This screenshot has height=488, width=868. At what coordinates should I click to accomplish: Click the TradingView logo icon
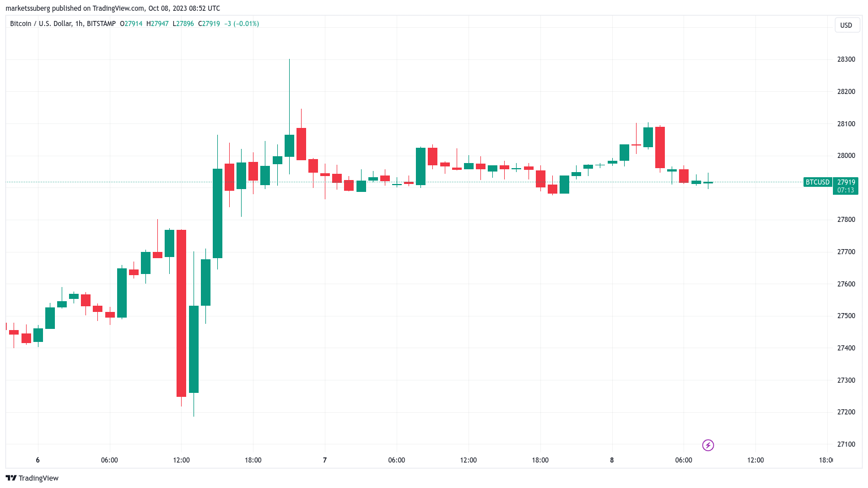[x=11, y=478]
